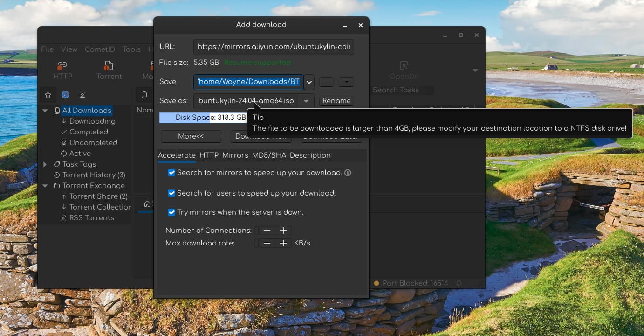Screen dimensions: 644x336
Task: Open the save path history dropdown chevron
Action: [x=309, y=82]
